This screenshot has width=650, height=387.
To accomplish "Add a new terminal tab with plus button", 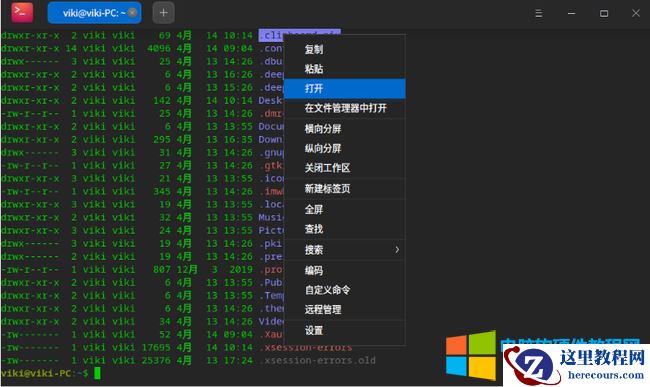I will point(163,13).
